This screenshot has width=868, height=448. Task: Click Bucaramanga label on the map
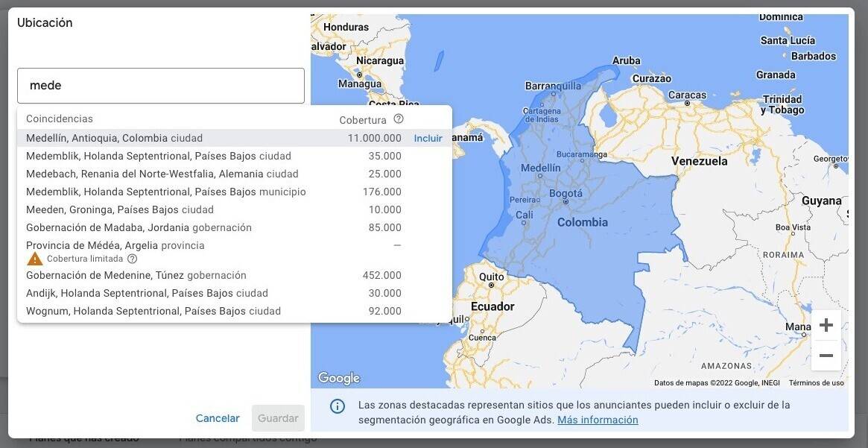pyautogui.click(x=582, y=154)
